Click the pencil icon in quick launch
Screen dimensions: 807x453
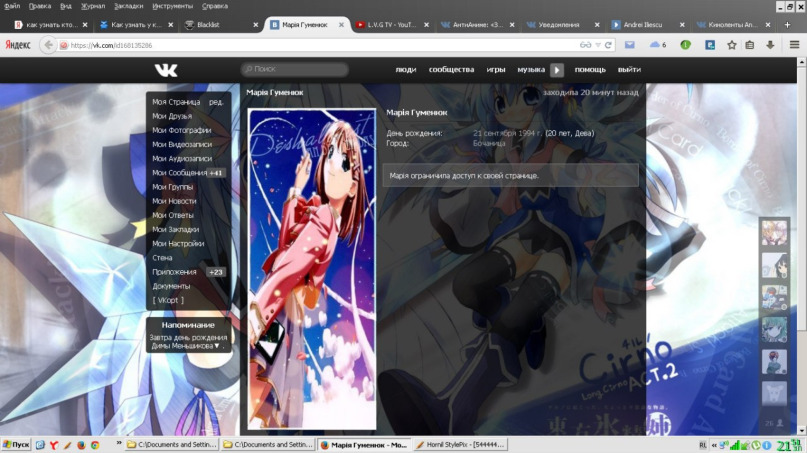point(67,445)
